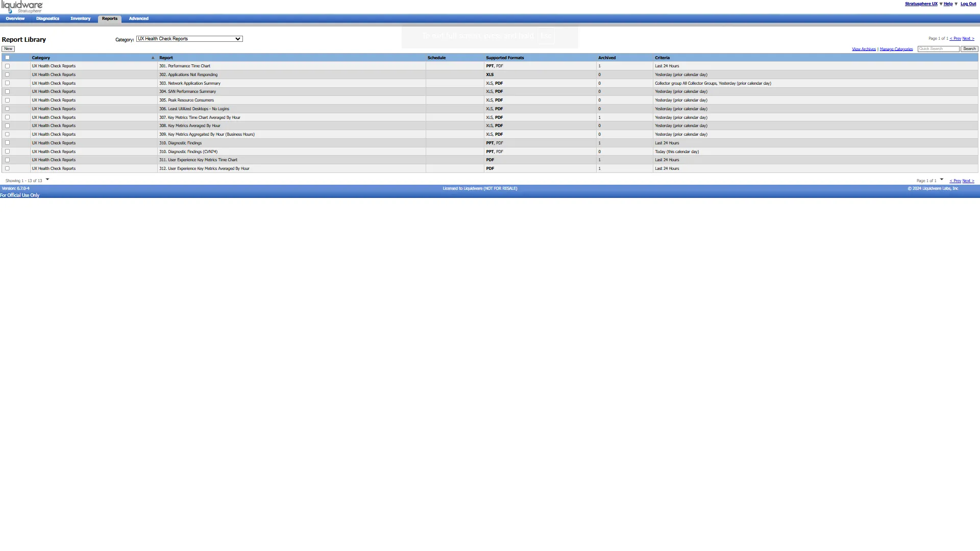980x551 pixels.
Task: Select all reports with header checkbox
Action: pos(7,58)
